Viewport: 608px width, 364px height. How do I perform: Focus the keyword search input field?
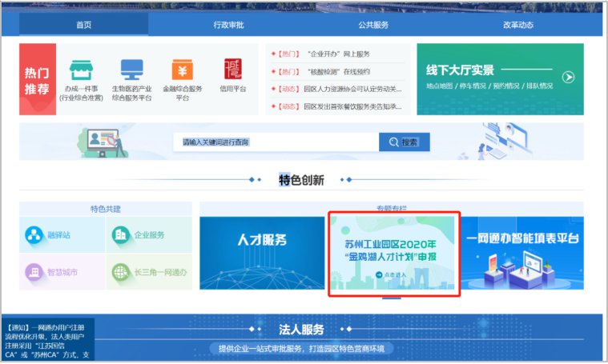pyautogui.click(x=276, y=142)
